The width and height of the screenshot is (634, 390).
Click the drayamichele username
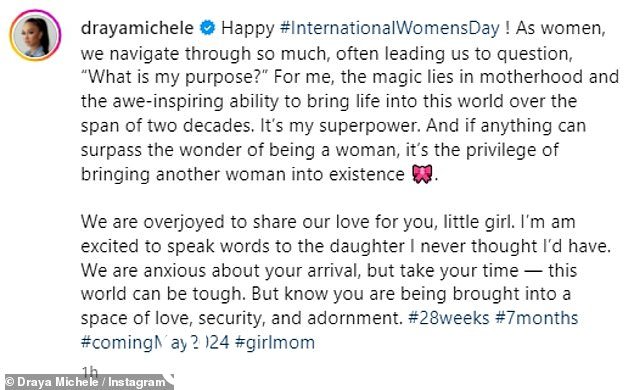tap(137, 28)
